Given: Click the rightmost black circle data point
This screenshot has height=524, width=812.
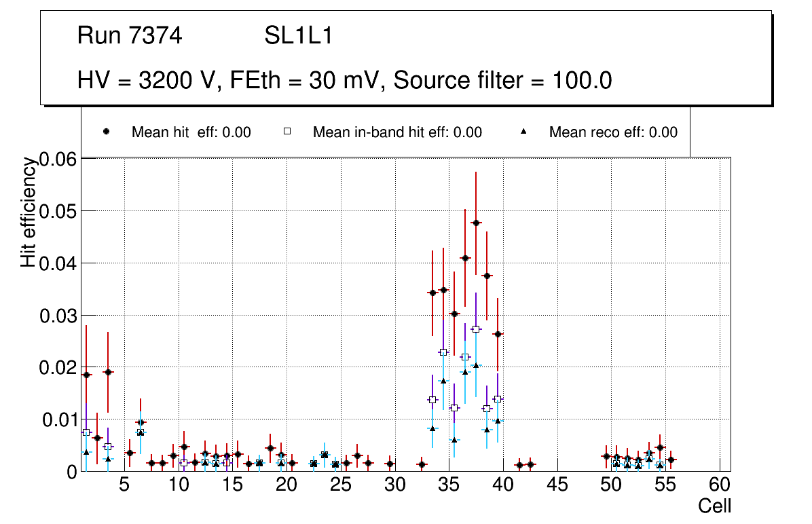Looking at the screenshot, I should [x=671, y=460].
